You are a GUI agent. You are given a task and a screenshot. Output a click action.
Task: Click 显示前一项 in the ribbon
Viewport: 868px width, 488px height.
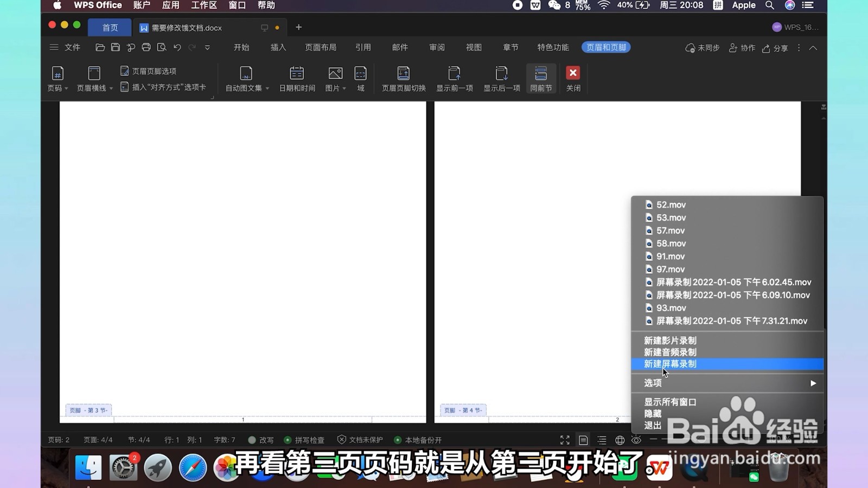pos(454,78)
